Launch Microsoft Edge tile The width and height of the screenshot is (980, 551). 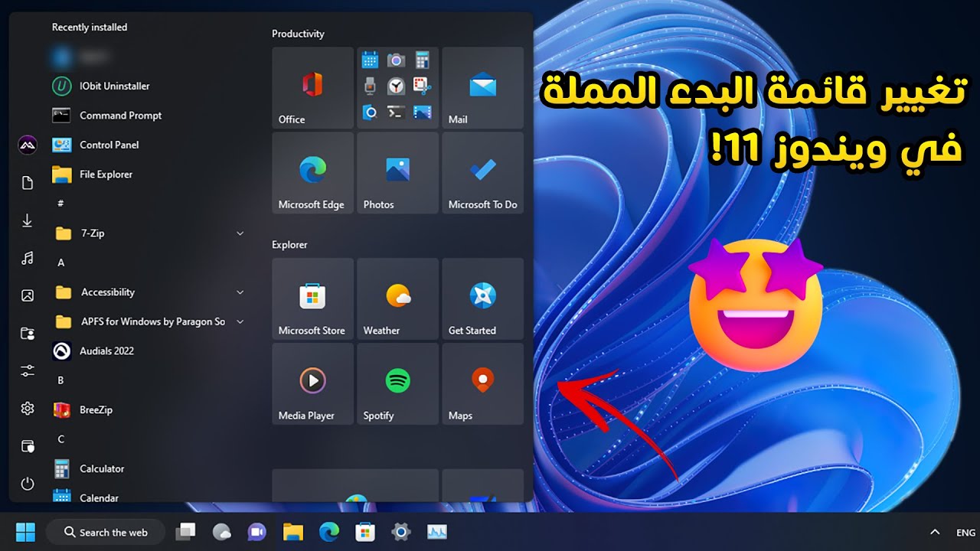(x=312, y=172)
